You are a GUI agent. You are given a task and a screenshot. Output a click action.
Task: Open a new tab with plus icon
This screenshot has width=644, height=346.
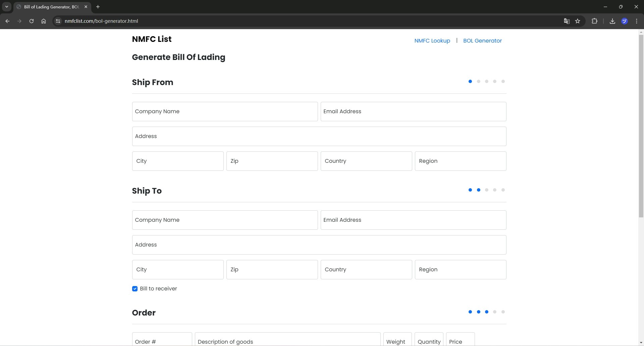pos(98,7)
